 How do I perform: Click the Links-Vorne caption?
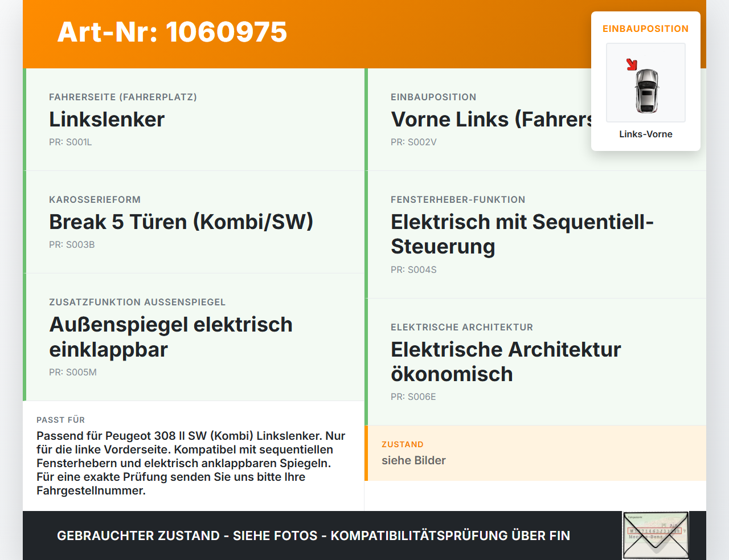coord(646,134)
